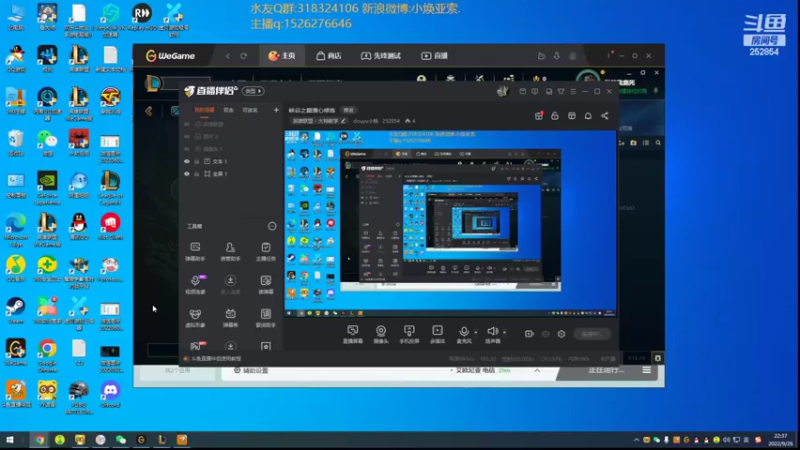Open the Windows Start button
The image size is (800, 450).
(x=10, y=440)
